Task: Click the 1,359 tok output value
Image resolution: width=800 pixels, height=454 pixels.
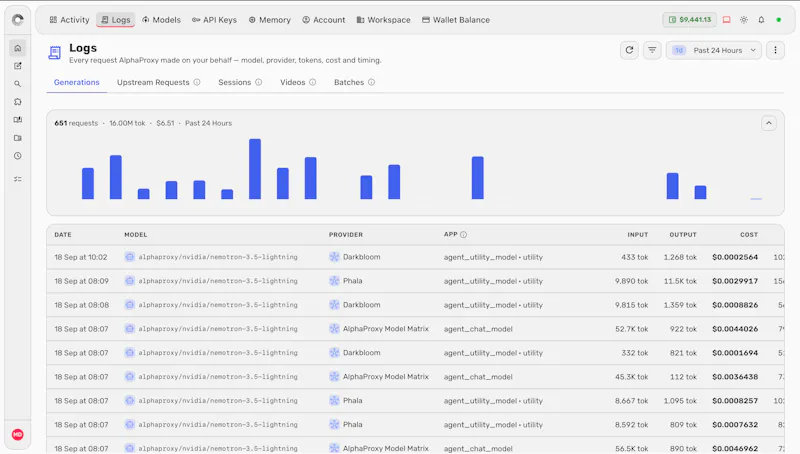Action: coord(680,305)
